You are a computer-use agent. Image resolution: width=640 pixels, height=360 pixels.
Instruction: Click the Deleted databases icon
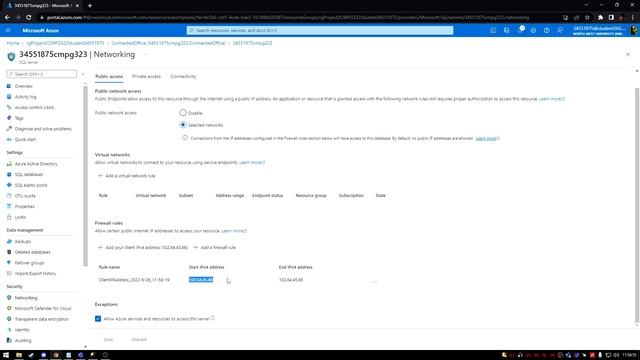(x=9, y=252)
